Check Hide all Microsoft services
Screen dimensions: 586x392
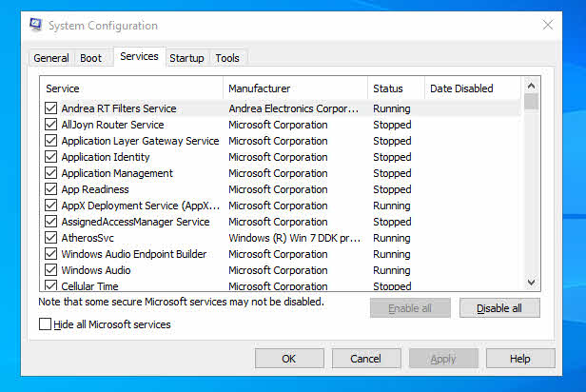pyautogui.click(x=46, y=324)
